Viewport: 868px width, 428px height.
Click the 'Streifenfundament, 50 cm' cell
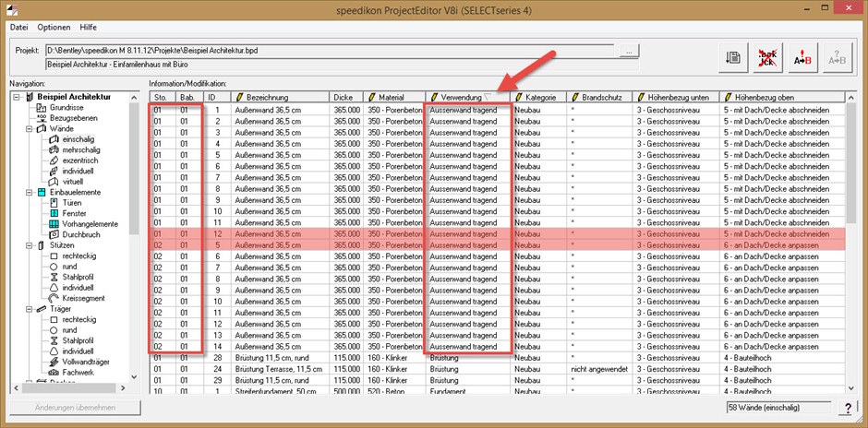tap(280, 391)
